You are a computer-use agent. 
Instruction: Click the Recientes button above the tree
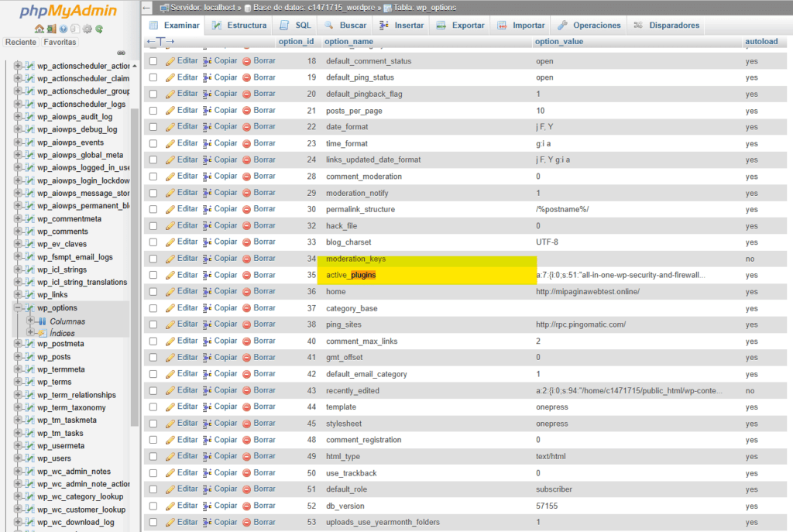[x=20, y=41]
